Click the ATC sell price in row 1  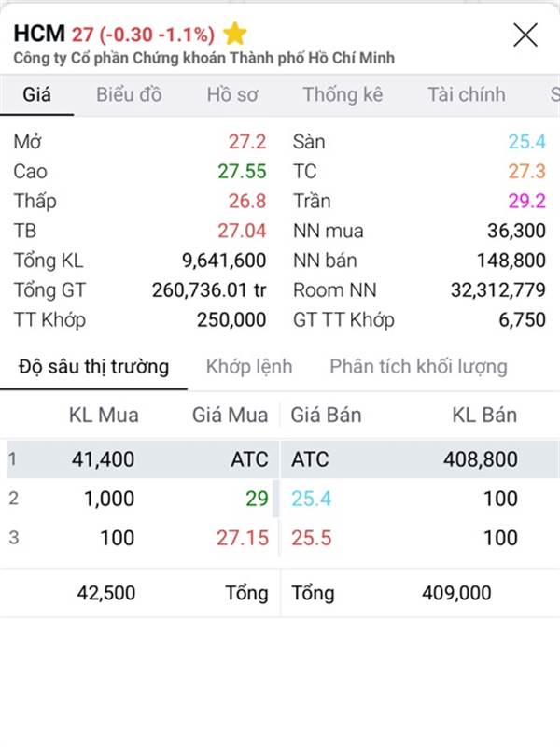tap(310, 459)
